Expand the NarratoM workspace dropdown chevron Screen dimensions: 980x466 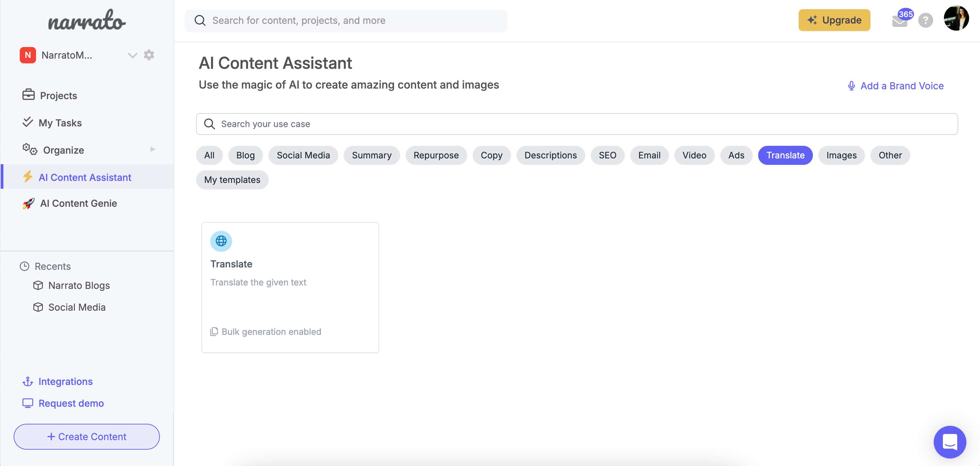132,55
